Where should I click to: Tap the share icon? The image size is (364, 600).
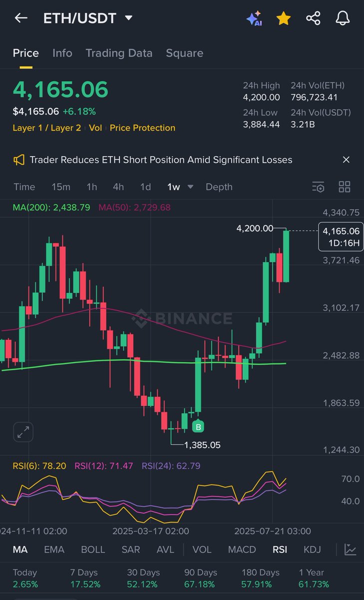click(x=313, y=18)
